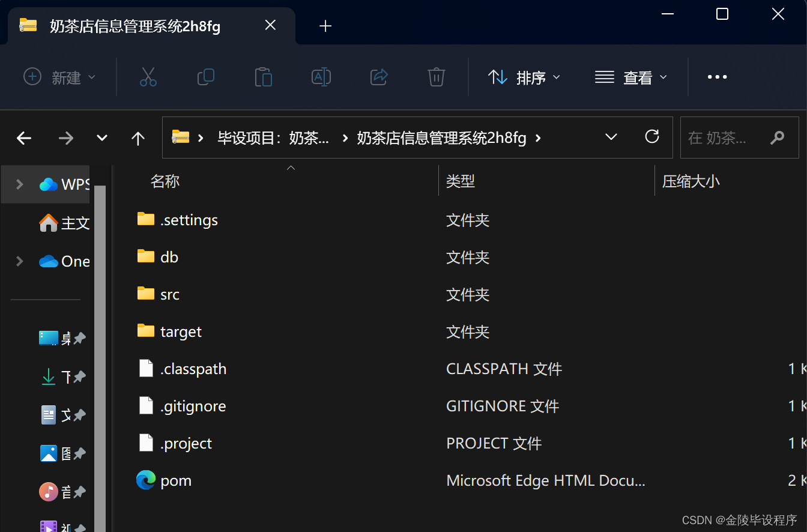Screen dimensions: 807x532
Task: Click inside the search box
Action: [733, 138]
